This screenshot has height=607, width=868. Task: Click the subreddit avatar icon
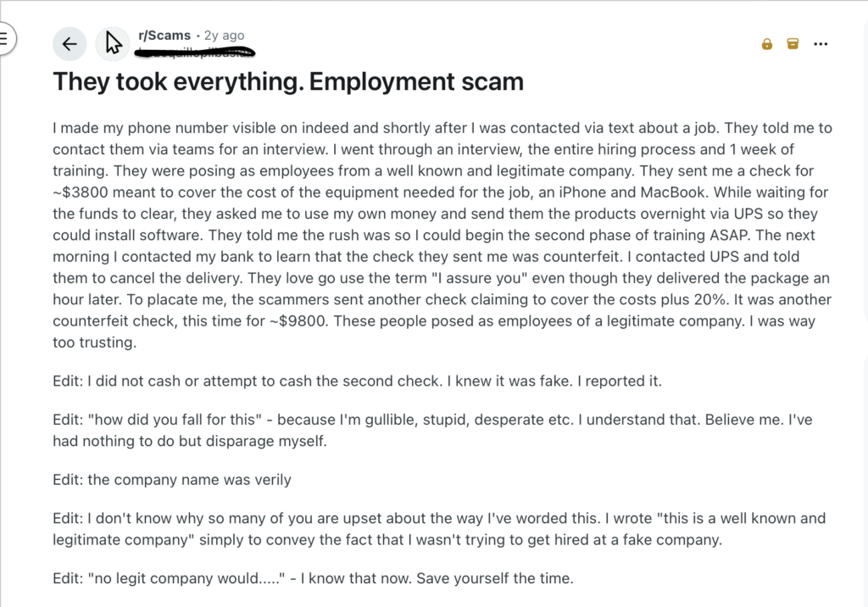[x=113, y=44]
